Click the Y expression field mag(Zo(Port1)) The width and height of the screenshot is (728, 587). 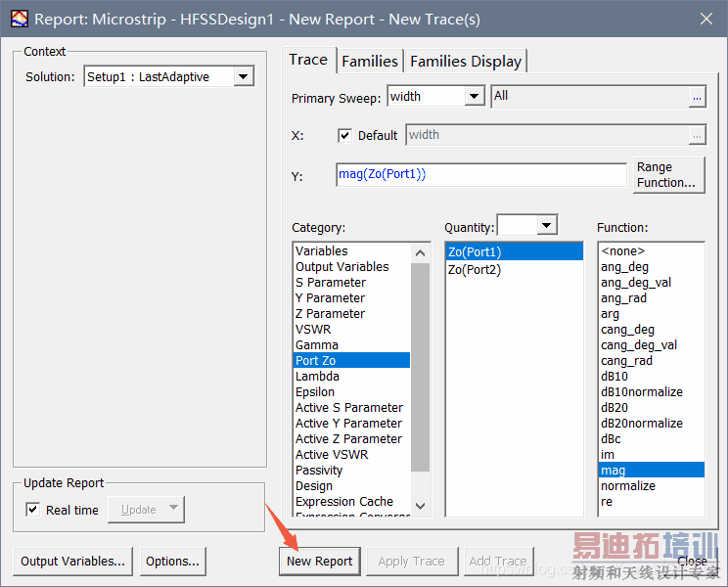click(481, 174)
